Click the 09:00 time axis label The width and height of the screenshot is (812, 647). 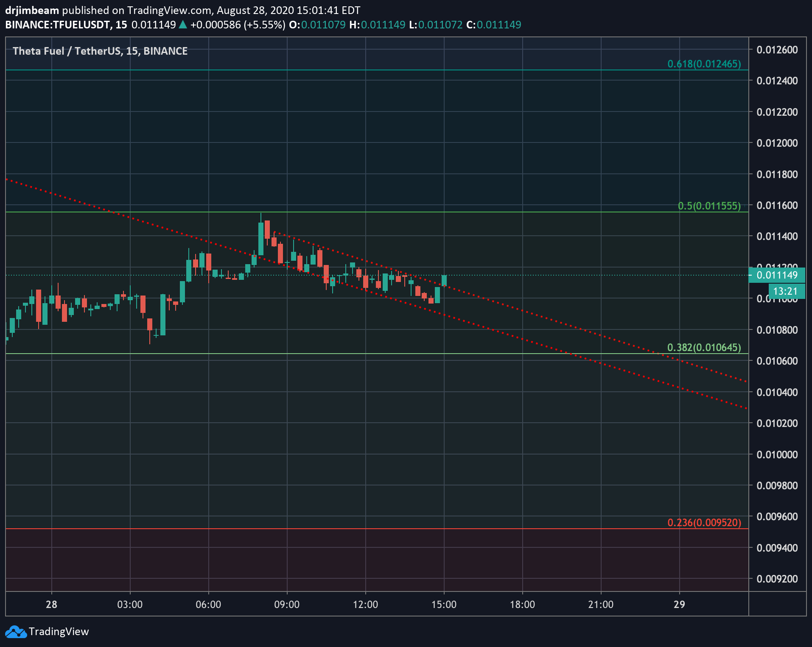[287, 605]
